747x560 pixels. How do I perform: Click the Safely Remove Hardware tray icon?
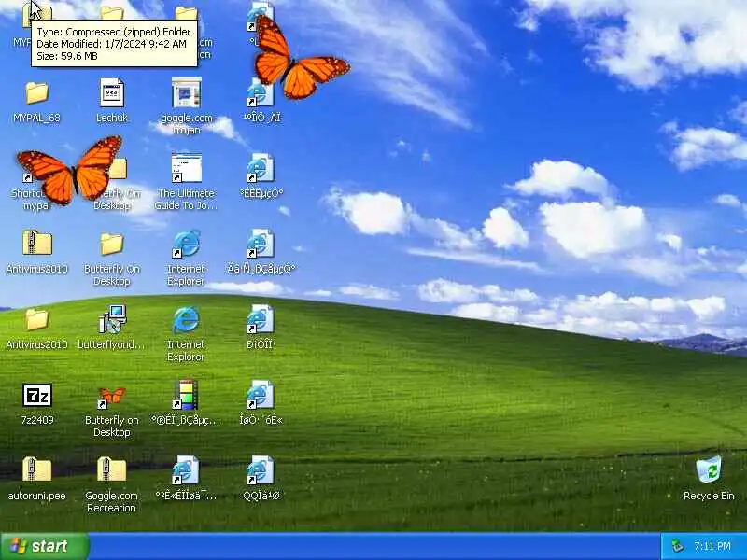click(x=678, y=546)
